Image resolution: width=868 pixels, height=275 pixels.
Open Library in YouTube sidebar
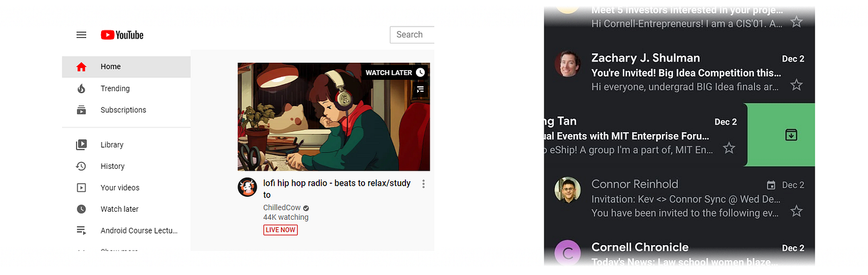[x=126, y=145]
